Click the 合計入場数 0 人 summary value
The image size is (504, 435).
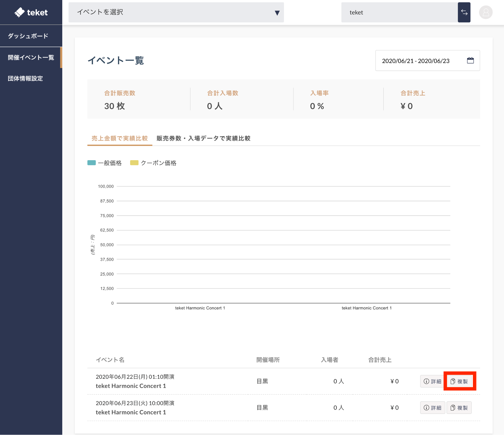pyautogui.click(x=215, y=106)
